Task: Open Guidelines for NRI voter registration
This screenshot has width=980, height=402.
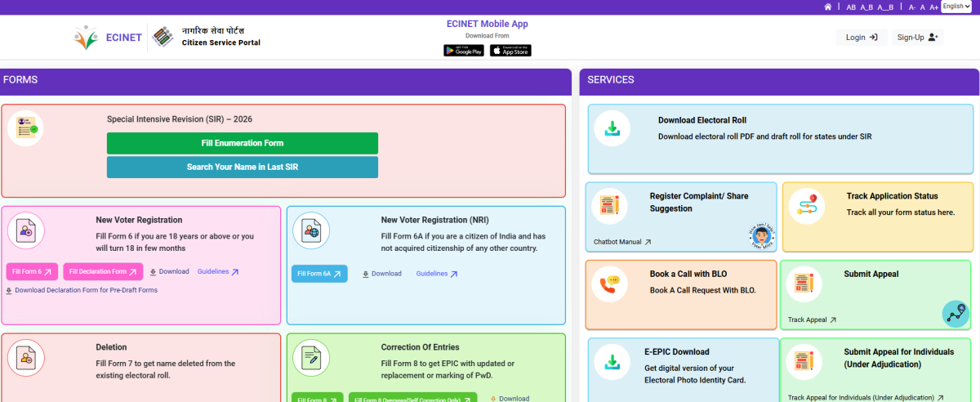Action: [437, 274]
